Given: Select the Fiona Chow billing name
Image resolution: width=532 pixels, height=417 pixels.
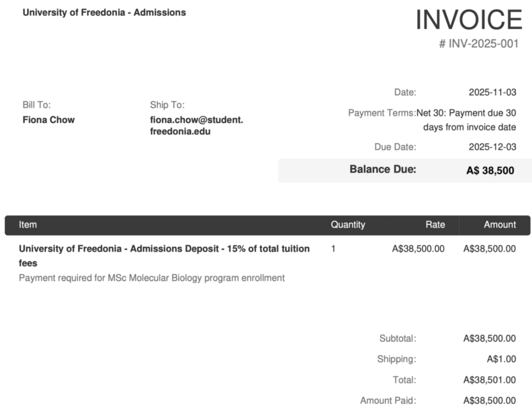Looking at the screenshot, I should pyautogui.click(x=49, y=120).
